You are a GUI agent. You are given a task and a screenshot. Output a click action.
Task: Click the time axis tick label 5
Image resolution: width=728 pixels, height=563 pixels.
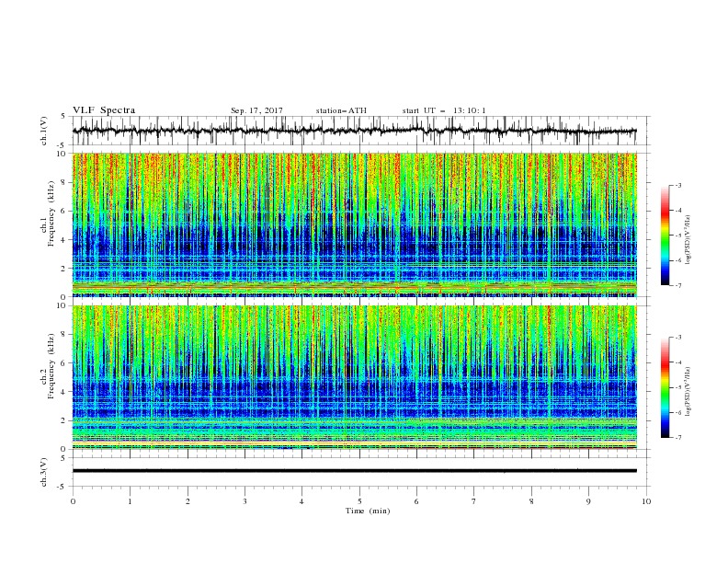(x=359, y=501)
